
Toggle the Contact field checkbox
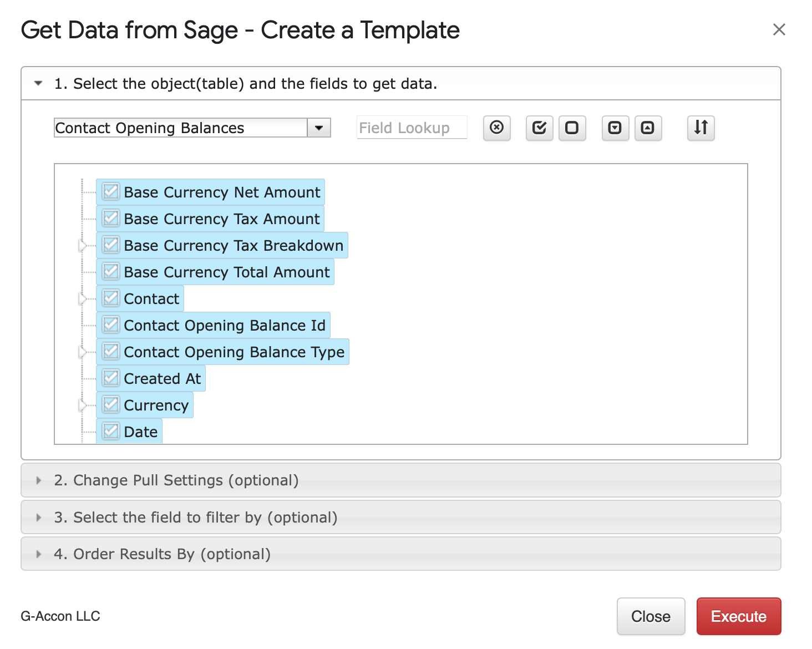click(110, 298)
